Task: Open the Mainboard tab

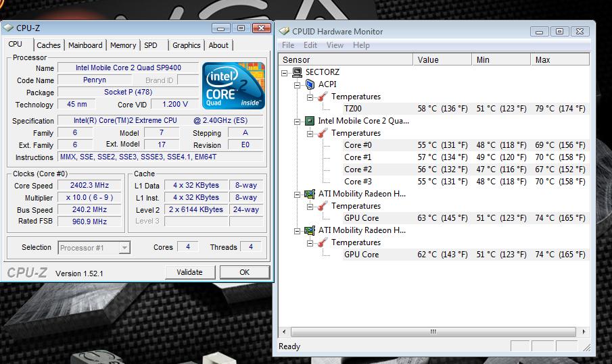Action: click(x=85, y=45)
